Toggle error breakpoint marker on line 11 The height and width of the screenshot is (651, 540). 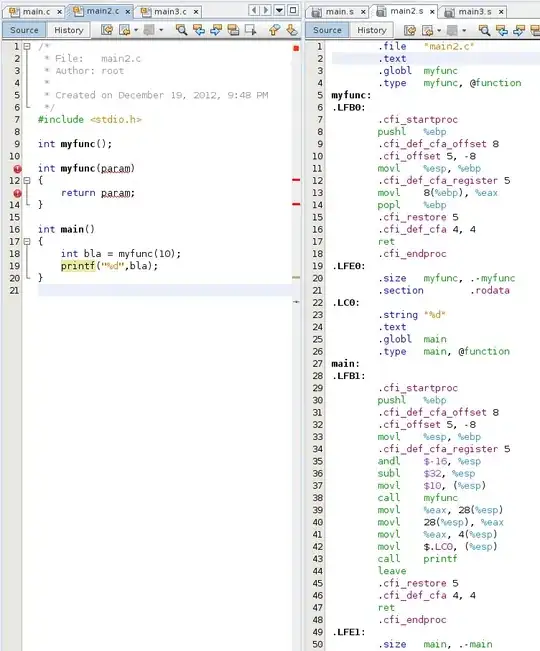click(17, 169)
